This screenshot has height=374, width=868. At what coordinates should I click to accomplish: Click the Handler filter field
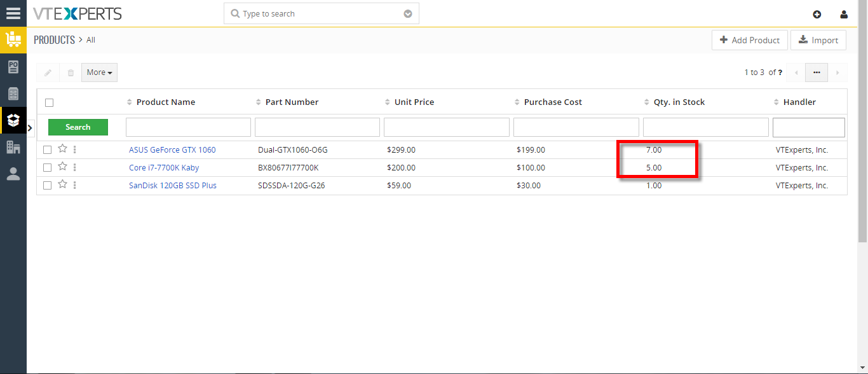pos(809,127)
